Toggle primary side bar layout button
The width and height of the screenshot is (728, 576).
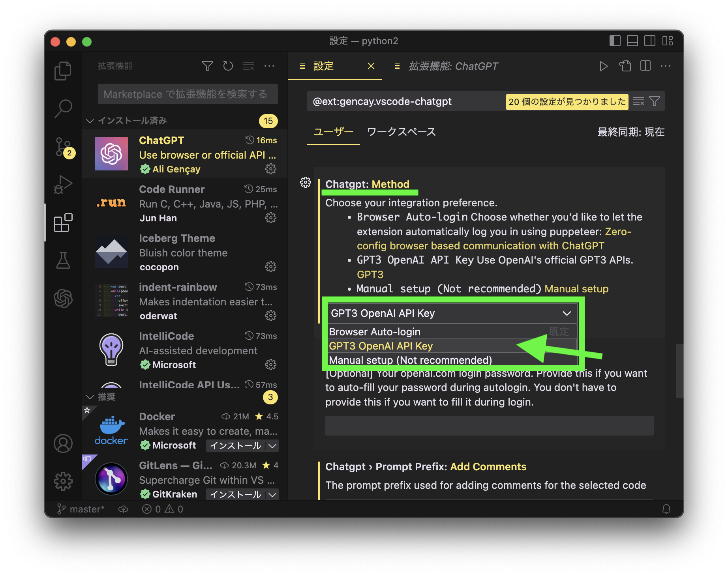(x=615, y=41)
